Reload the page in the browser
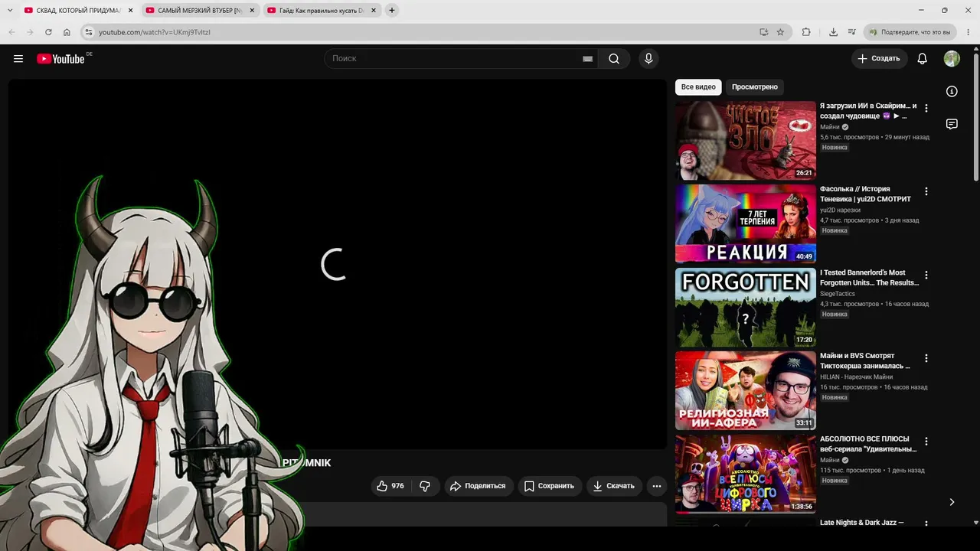This screenshot has height=551, width=980. [48, 32]
